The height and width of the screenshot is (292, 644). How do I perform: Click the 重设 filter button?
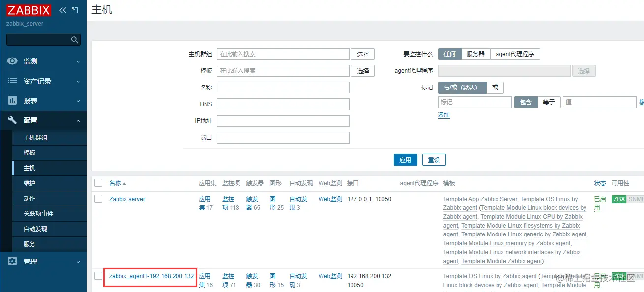tap(434, 160)
